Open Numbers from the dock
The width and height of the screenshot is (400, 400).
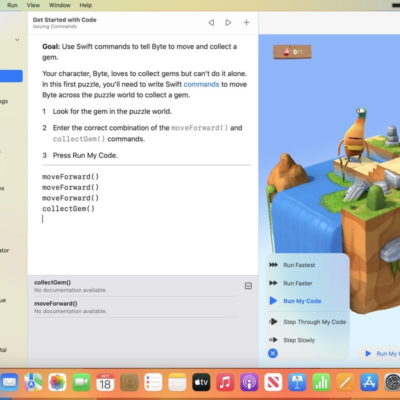321,382
